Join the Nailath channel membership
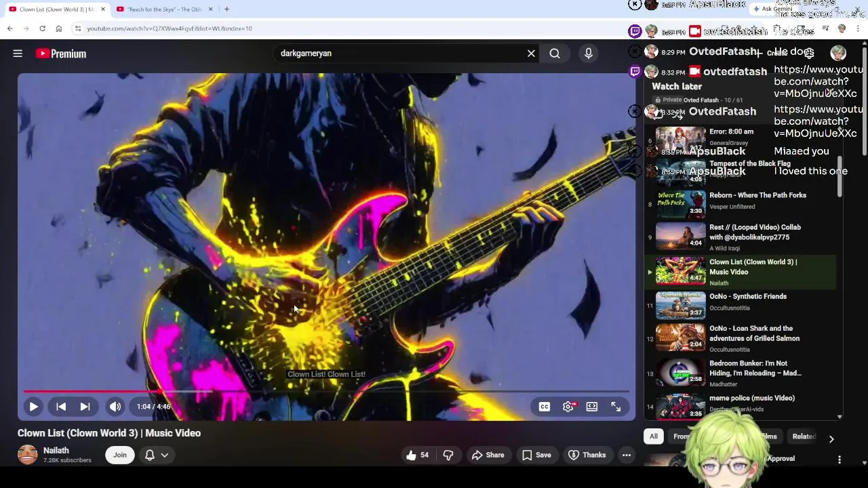 [x=120, y=455]
